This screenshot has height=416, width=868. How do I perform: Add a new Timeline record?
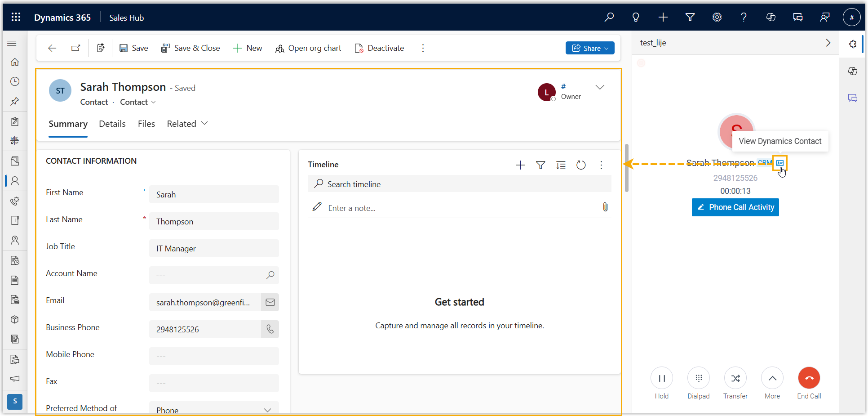tap(520, 165)
